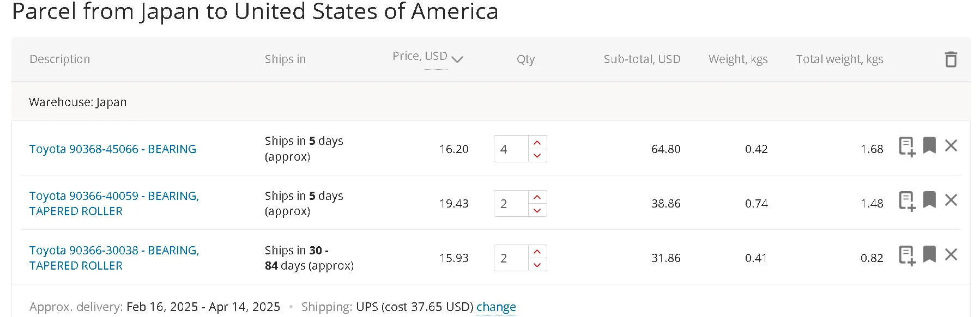
Task: Remove Toyota 90368-45066 bearing from parcel
Action: click(x=951, y=145)
